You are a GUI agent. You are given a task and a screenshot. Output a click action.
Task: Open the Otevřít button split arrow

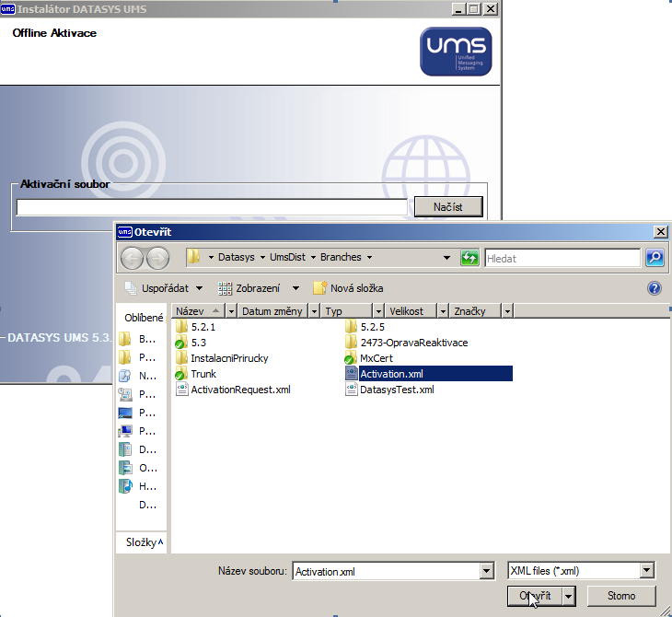click(x=568, y=596)
